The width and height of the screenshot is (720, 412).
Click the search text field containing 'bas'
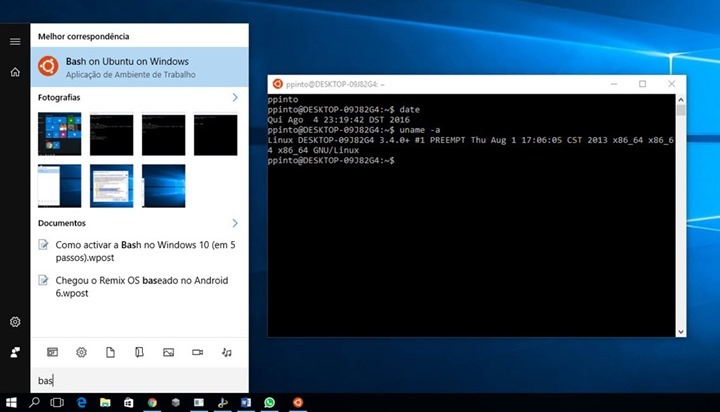click(139, 381)
